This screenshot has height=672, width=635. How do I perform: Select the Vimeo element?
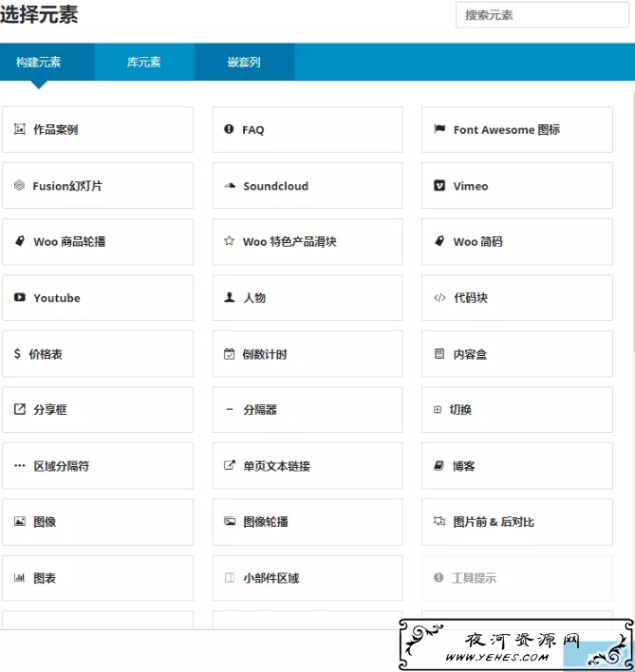tap(517, 186)
